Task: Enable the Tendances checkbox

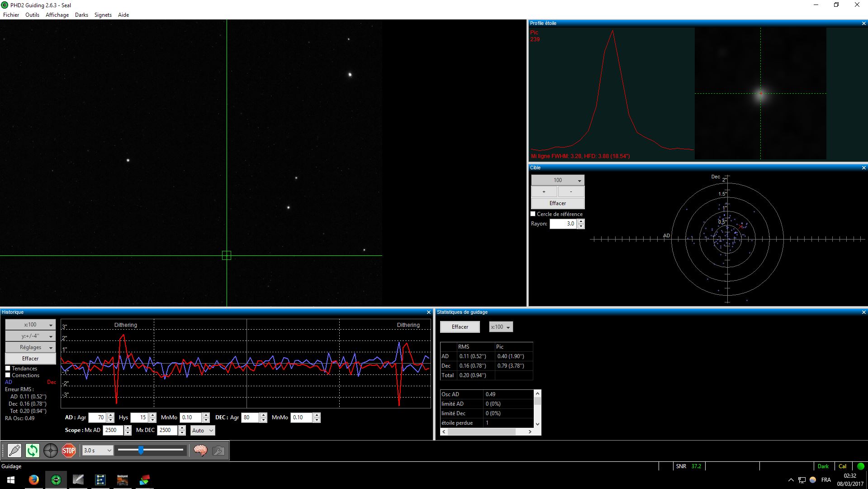Action: 8,369
